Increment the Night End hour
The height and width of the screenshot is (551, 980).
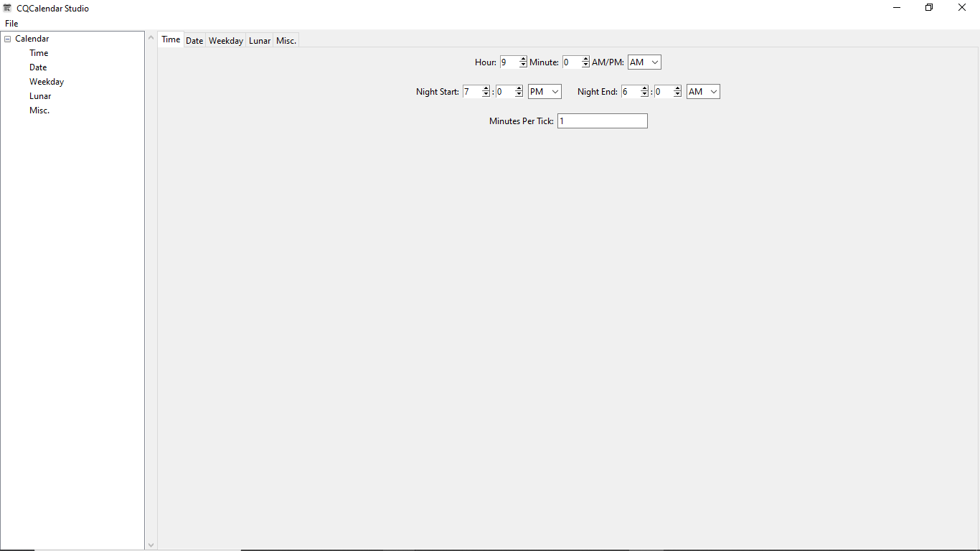click(x=644, y=89)
